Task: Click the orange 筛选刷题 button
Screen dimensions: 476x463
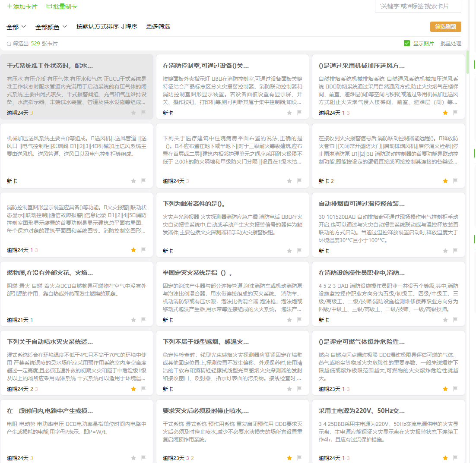Action: 445,27
